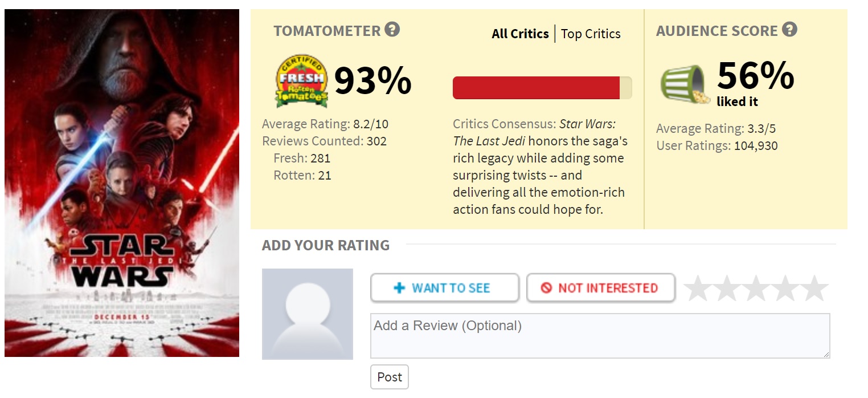Rate the movie five stars
868x398 pixels.
814,289
